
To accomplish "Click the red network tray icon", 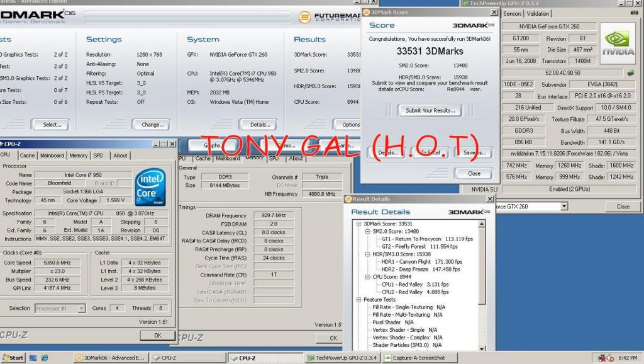I will pyautogui.click(x=602, y=358).
